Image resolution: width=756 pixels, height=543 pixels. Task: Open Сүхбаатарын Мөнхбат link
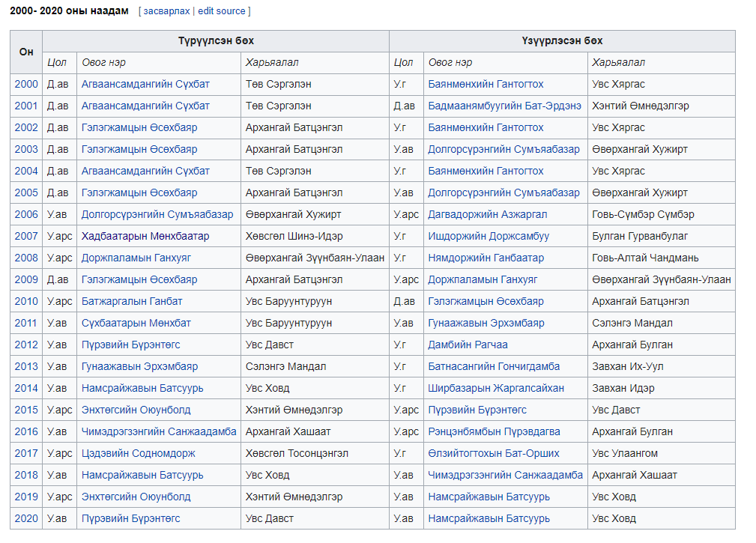136,323
